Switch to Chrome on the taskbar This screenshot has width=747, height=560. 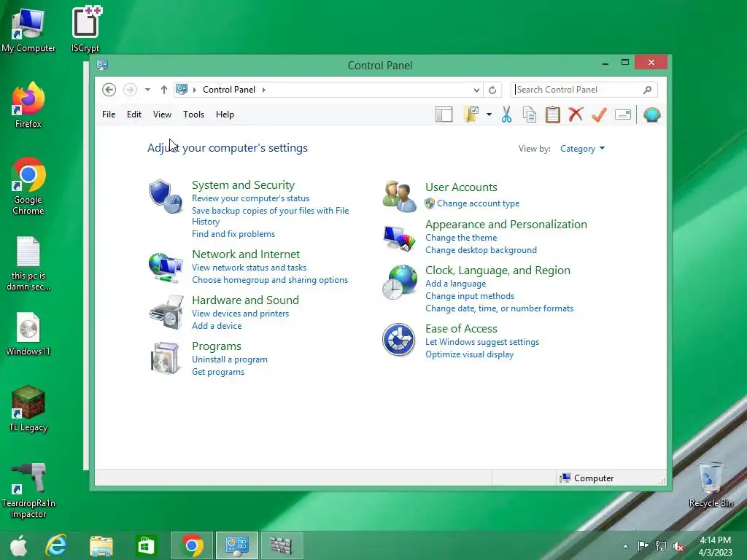point(192,545)
